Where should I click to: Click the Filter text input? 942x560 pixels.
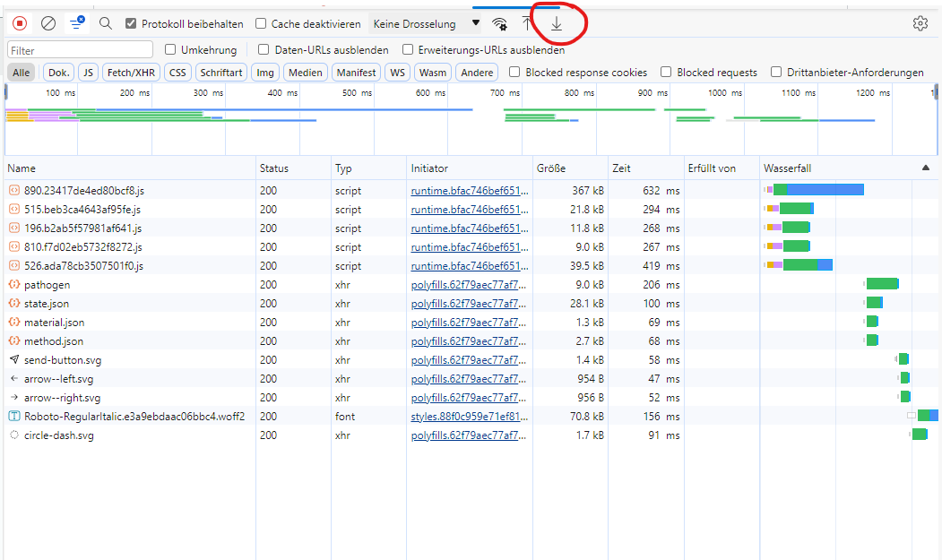[81, 50]
